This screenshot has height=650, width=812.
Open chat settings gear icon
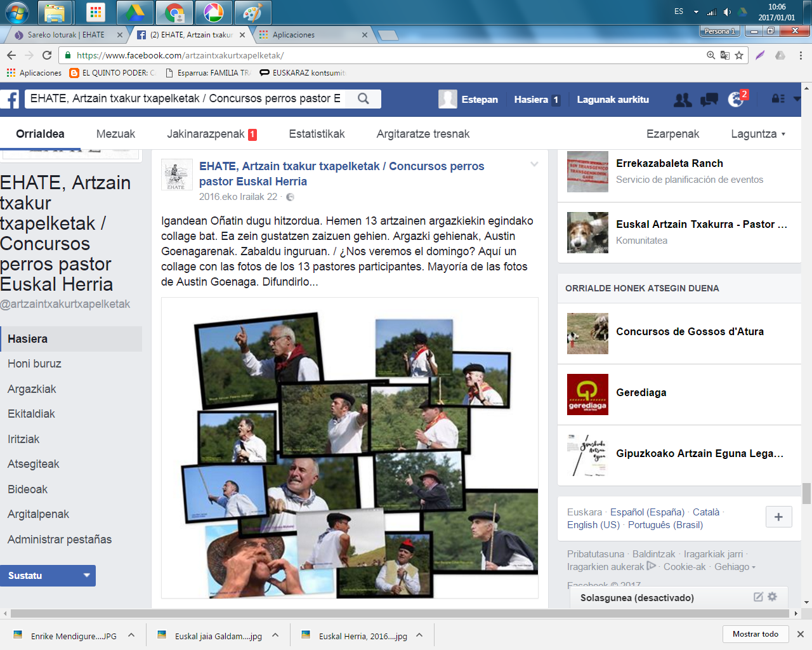(x=772, y=597)
